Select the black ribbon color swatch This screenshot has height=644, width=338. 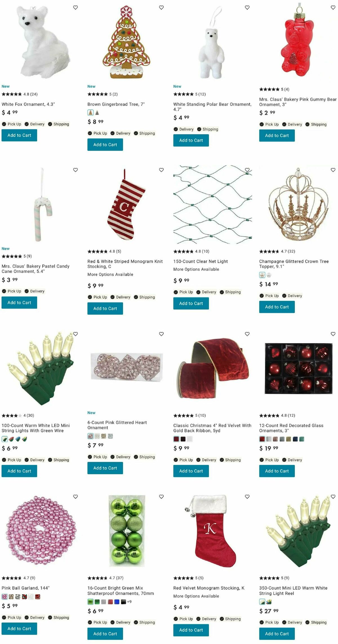pyautogui.click(x=183, y=439)
